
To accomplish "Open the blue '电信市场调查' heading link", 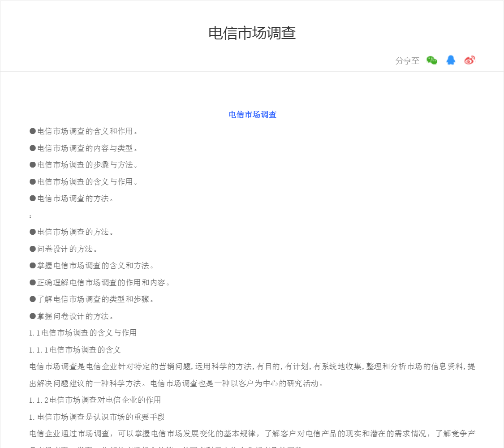I will [x=253, y=115].
